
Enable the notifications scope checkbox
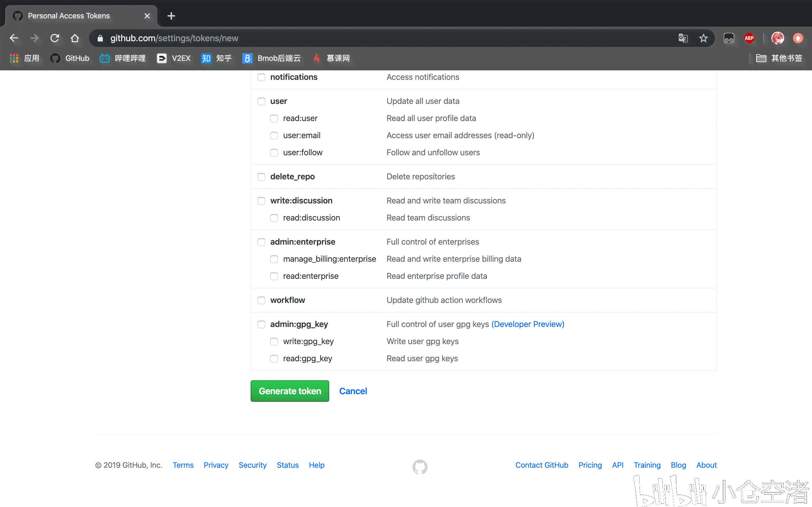pyautogui.click(x=261, y=77)
